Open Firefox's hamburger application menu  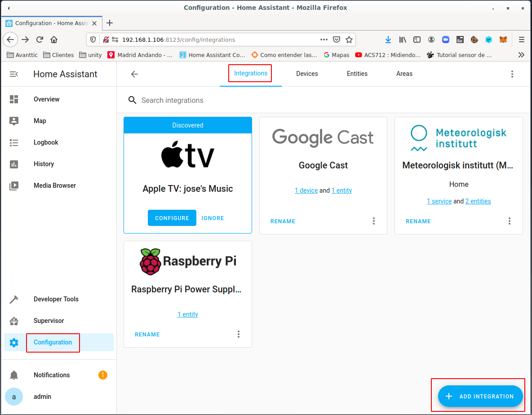(x=522, y=40)
